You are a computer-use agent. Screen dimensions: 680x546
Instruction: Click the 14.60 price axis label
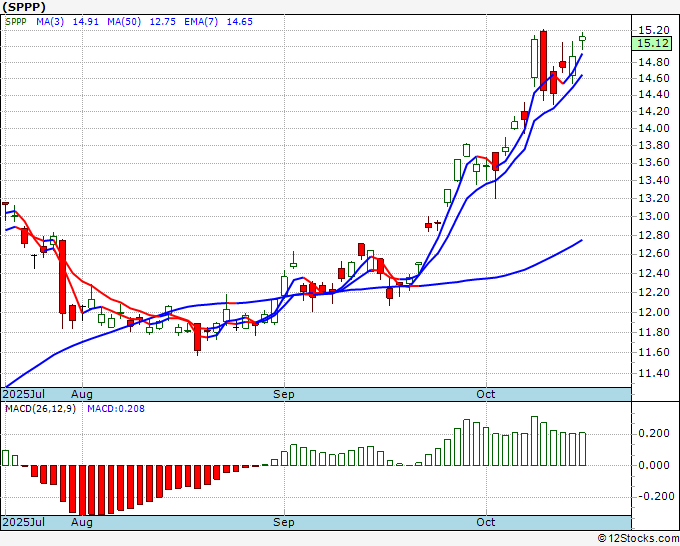pos(654,78)
